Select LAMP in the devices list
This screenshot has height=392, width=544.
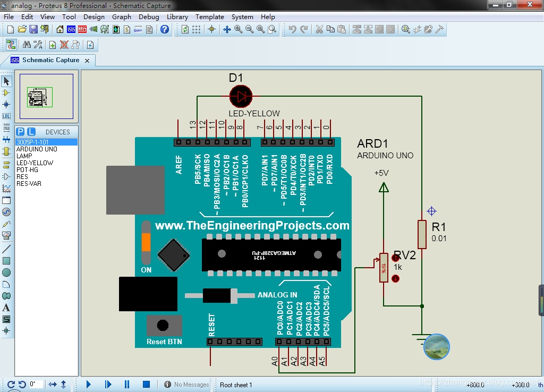tap(46, 156)
